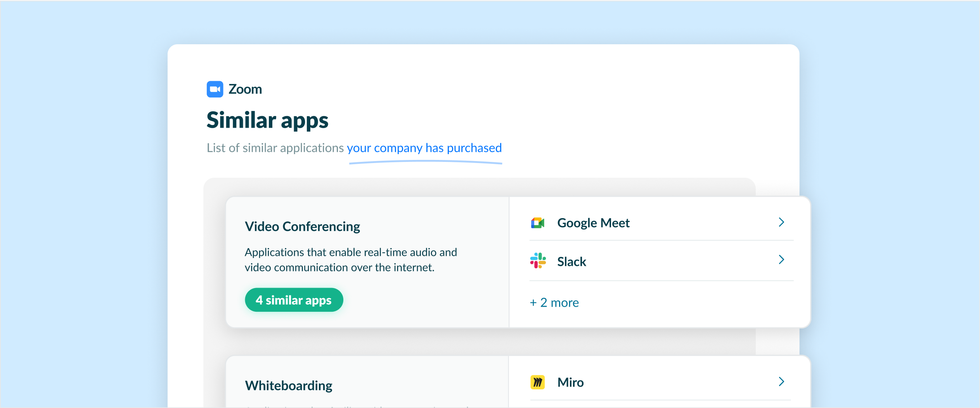Select the Google Meet row label

coord(593,223)
